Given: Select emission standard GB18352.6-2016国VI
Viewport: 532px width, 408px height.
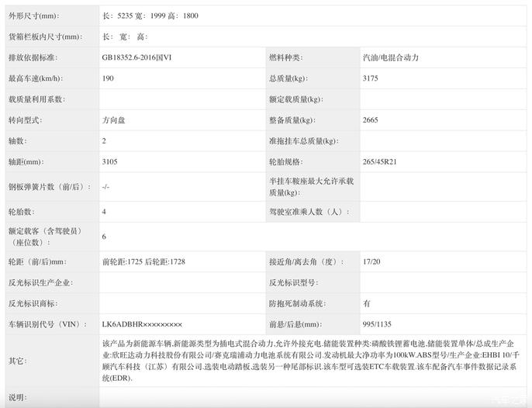Looking at the screenshot, I should [136, 57].
